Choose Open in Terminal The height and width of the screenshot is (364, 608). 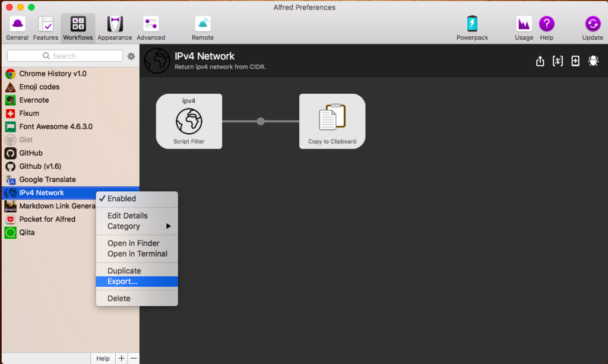click(137, 254)
